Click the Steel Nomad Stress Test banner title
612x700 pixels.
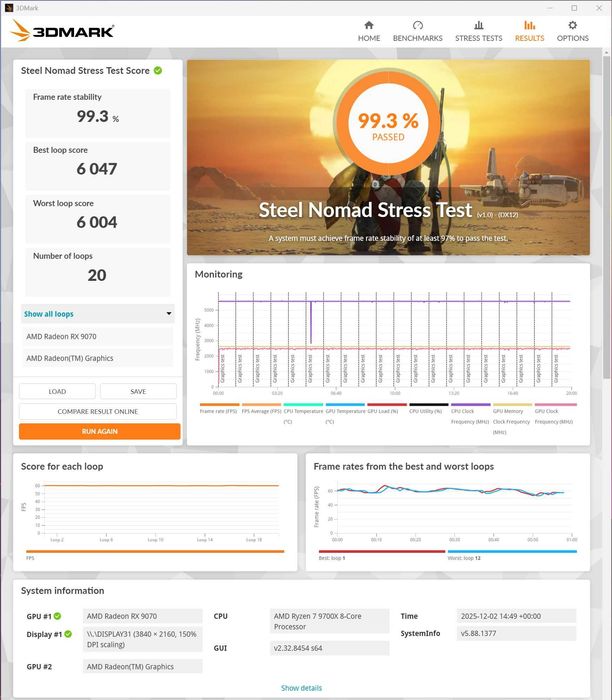pos(365,210)
